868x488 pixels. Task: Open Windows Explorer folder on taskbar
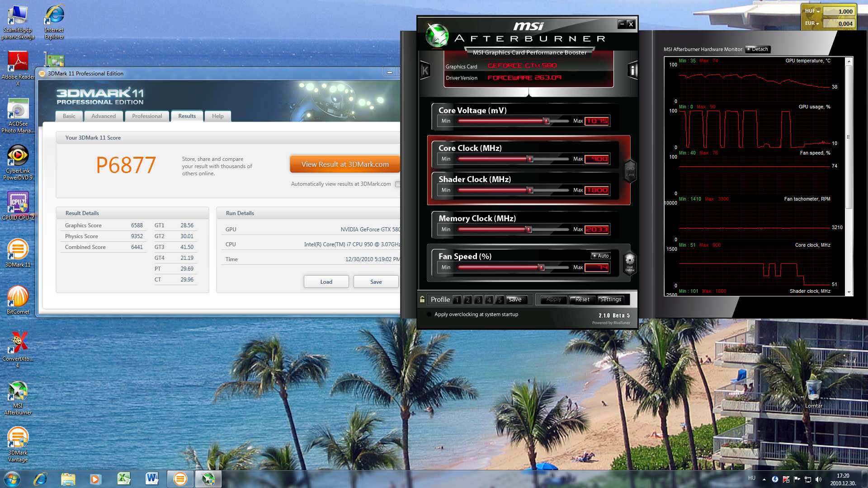pyautogui.click(x=68, y=479)
